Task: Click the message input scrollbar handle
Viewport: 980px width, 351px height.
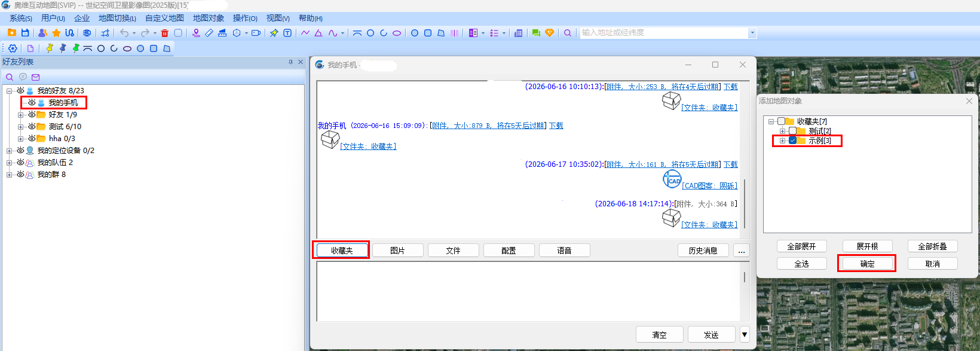Action: pos(745,277)
